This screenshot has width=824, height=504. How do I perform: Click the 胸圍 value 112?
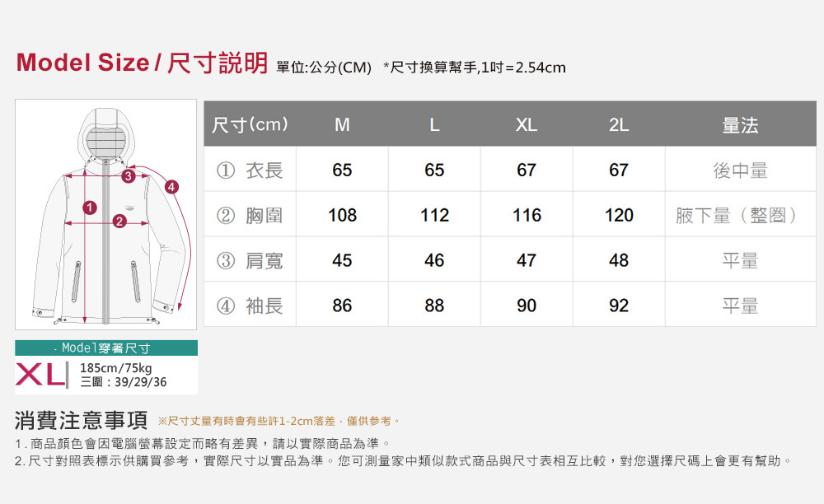(x=434, y=215)
